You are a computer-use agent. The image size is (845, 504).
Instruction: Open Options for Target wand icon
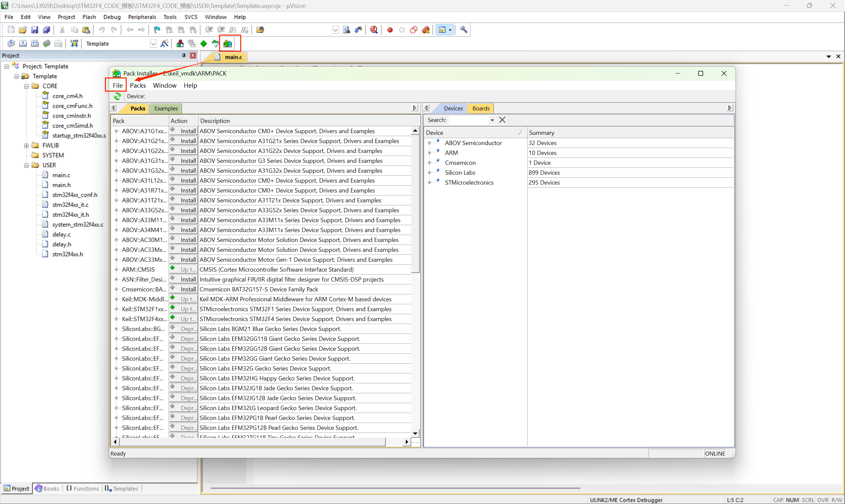[x=165, y=44]
